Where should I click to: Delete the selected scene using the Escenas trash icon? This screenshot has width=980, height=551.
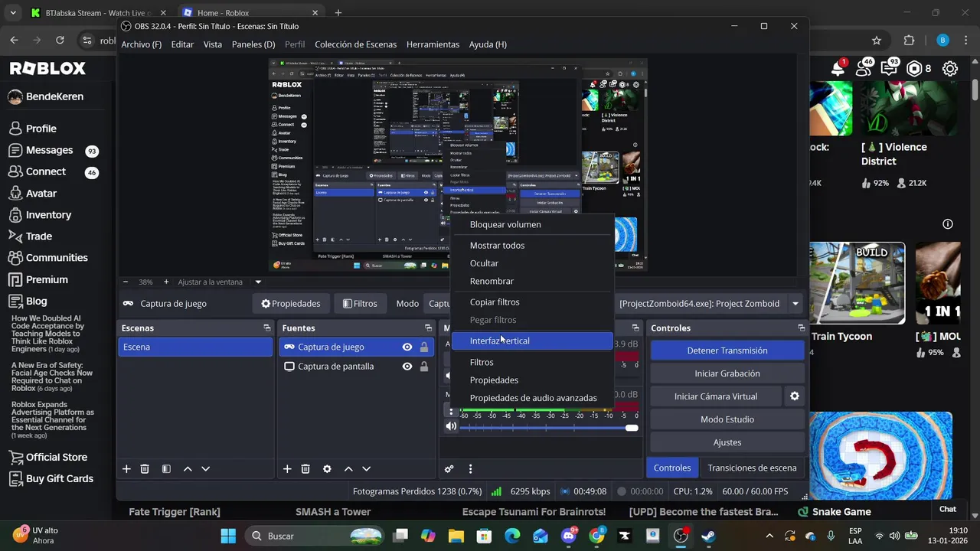(145, 469)
